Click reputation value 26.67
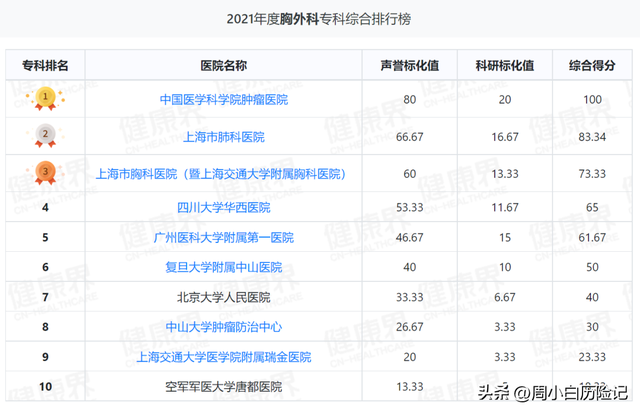Screen dimensions: 640x413 tap(410, 327)
